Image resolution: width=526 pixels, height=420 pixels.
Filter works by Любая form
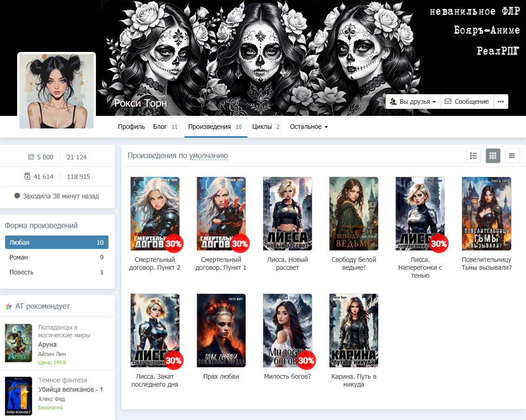pos(57,242)
